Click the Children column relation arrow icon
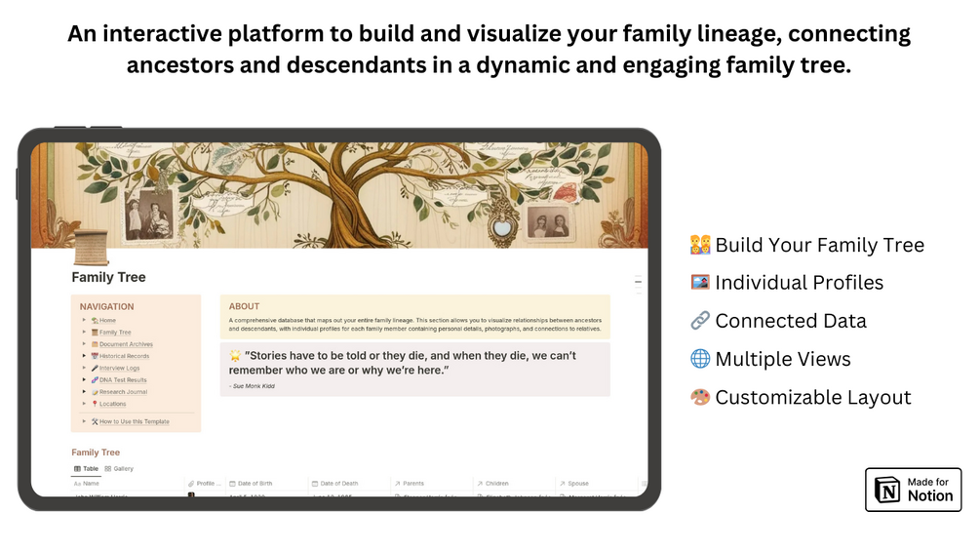 click(480, 484)
